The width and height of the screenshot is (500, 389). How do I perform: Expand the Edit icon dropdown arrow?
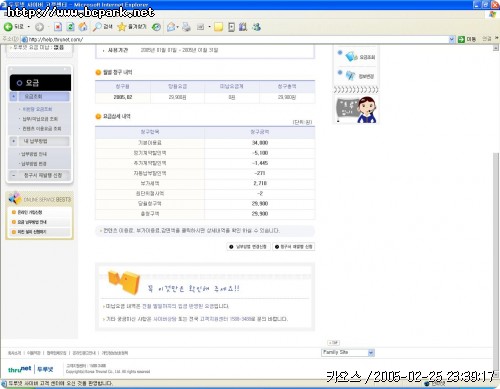click(209, 27)
